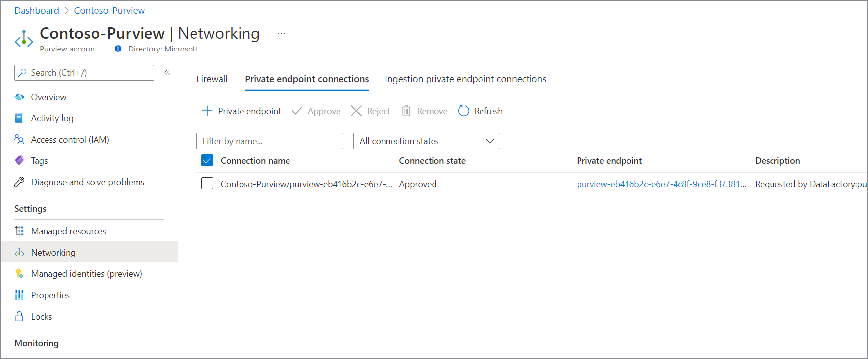This screenshot has height=359, width=868.
Task: Click the Activity log icon
Action: point(19,118)
